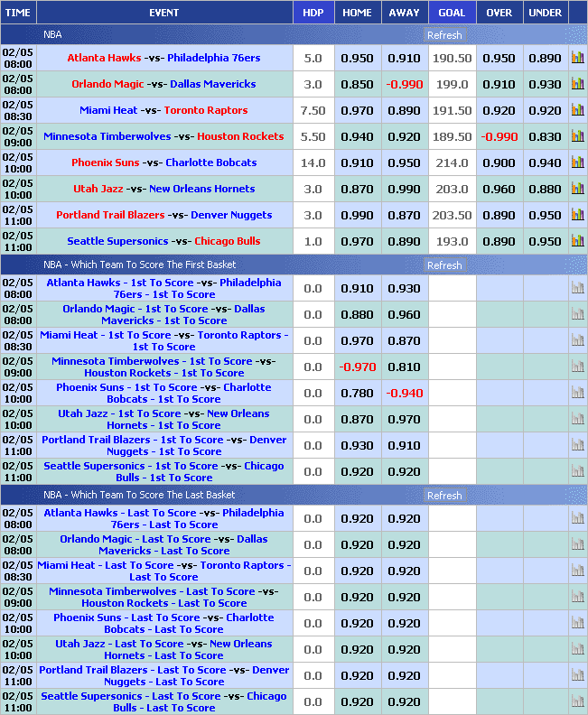Select under odds 0.940 for Suns vs Bobcats
This screenshot has height=715, width=588.
pyautogui.click(x=545, y=162)
